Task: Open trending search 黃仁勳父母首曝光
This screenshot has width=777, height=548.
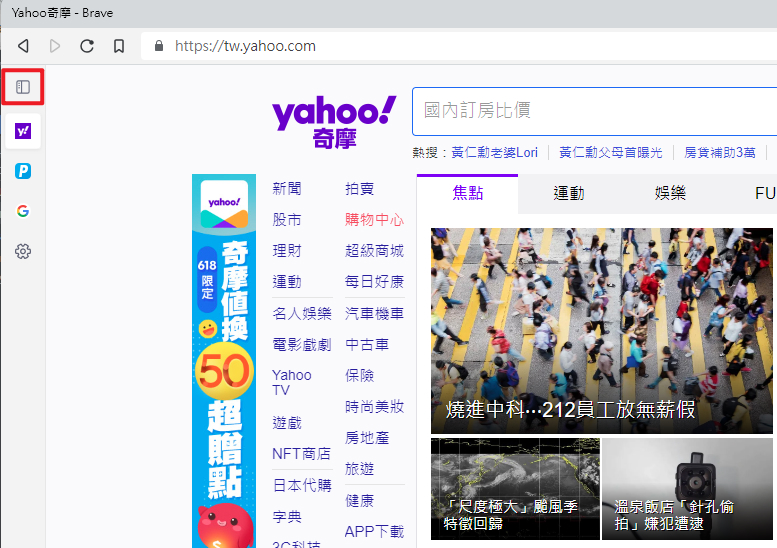Action: coord(610,153)
